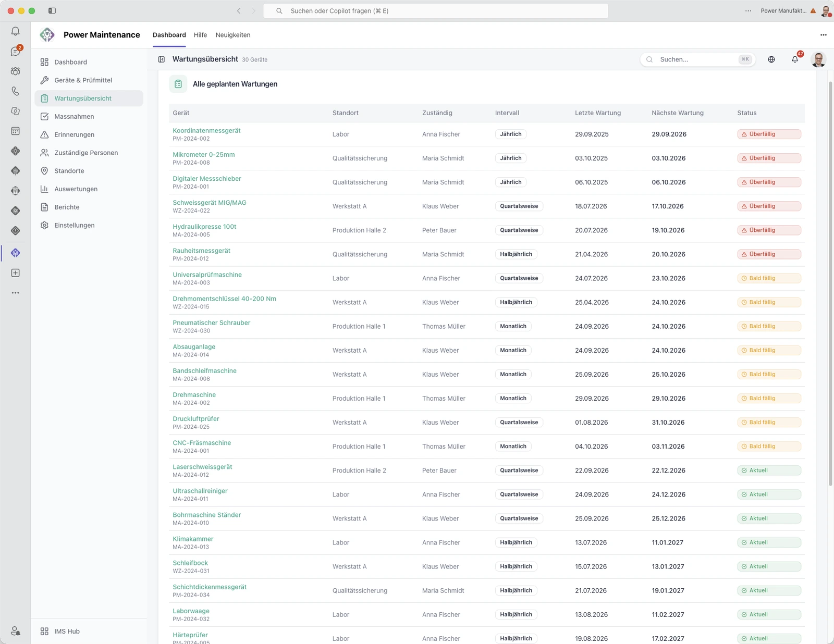
Task: Go to Erinnerungen sidebar item
Action: [x=89, y=134]
